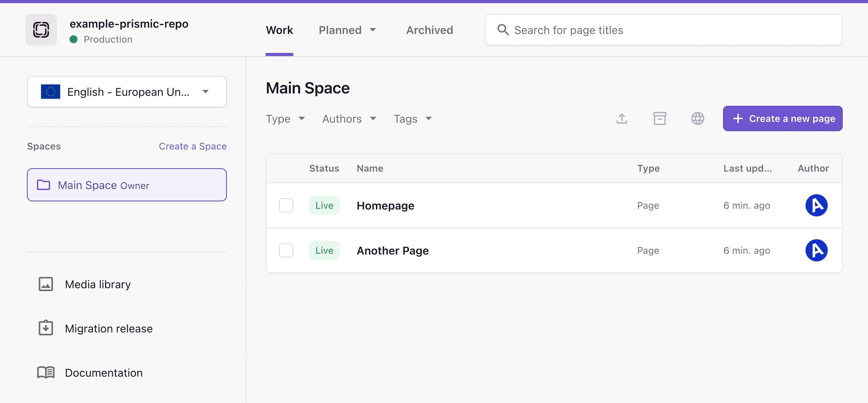
Task: Open the Planned tab menu
Action: (347, 30)
